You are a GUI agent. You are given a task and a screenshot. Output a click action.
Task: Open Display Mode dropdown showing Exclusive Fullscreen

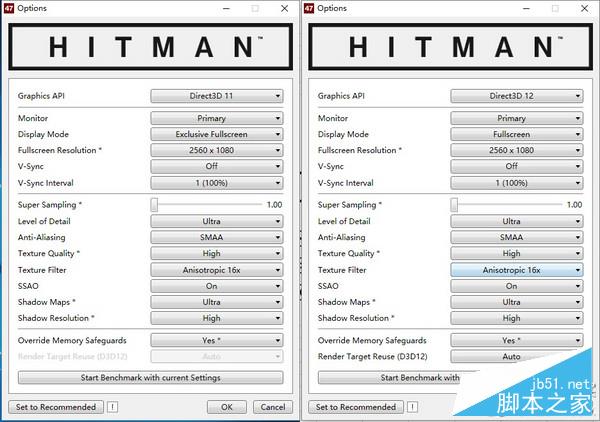217,134
